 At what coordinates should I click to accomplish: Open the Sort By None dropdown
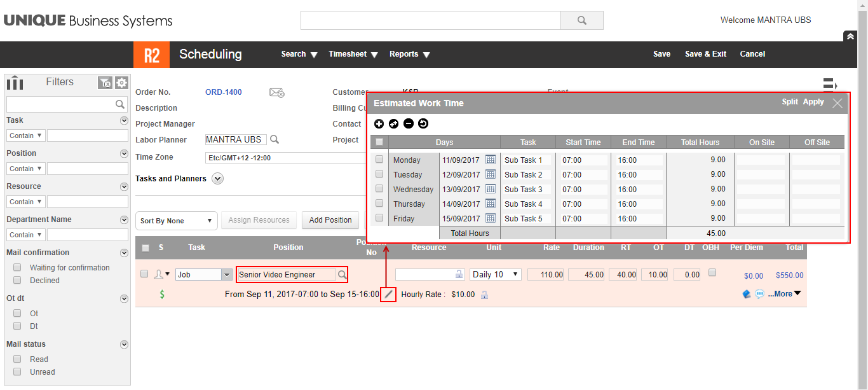pyautogui.click(x=176, y=221)
